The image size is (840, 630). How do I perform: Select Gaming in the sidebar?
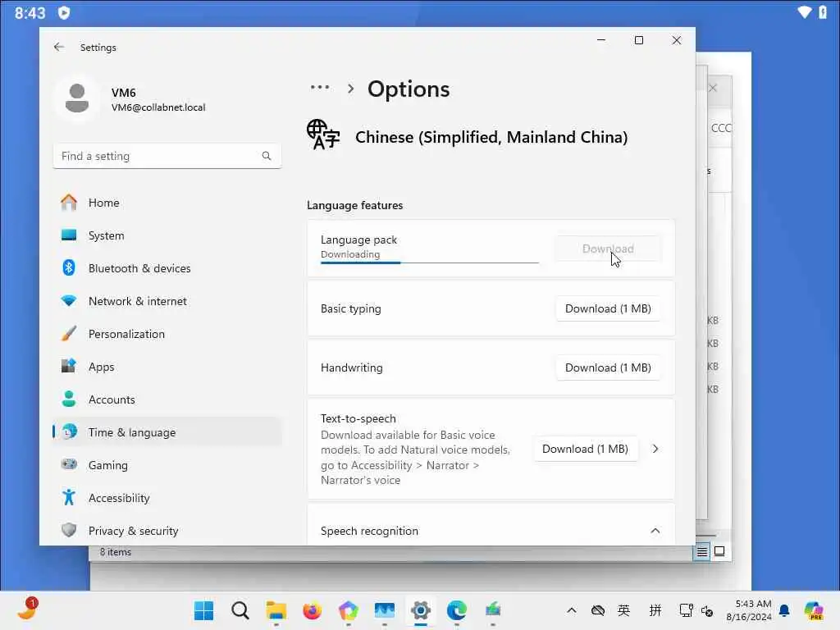click(167, 465)
